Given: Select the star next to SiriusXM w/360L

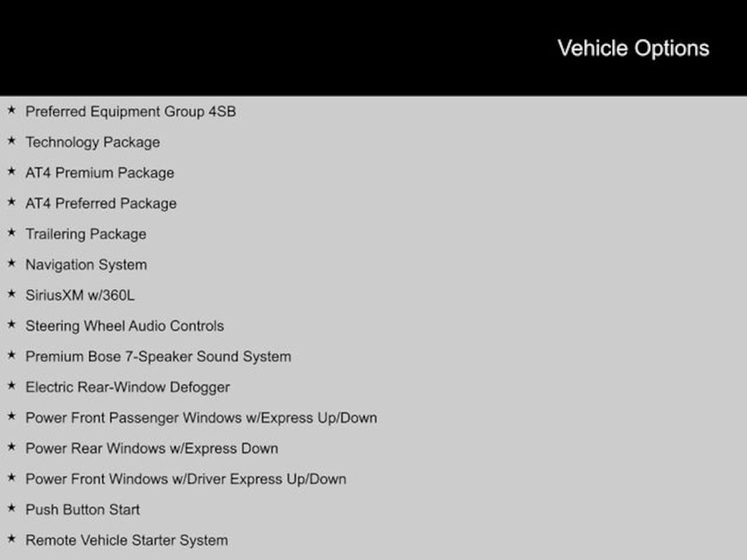Looking at the screenshot, I should [11, 294].
